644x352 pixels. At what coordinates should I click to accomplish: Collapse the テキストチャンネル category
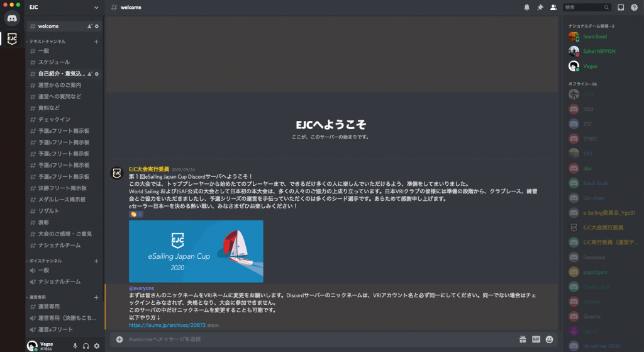tap(47, 42)
